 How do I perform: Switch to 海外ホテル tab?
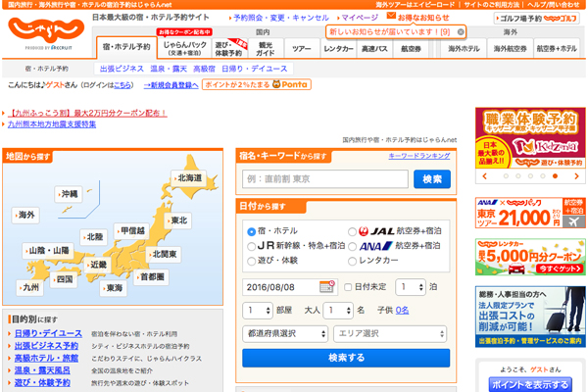click(464, 48)
